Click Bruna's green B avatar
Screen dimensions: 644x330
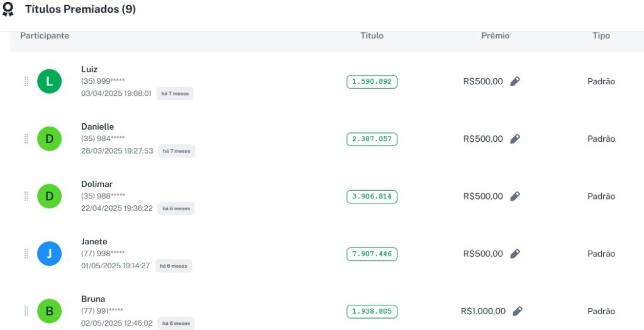click(49, 311)
